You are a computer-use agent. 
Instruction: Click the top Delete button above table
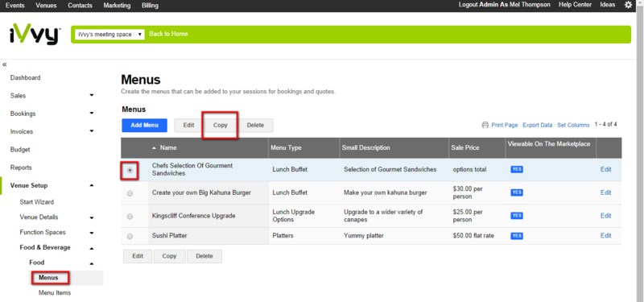click(x=255, y=126)
